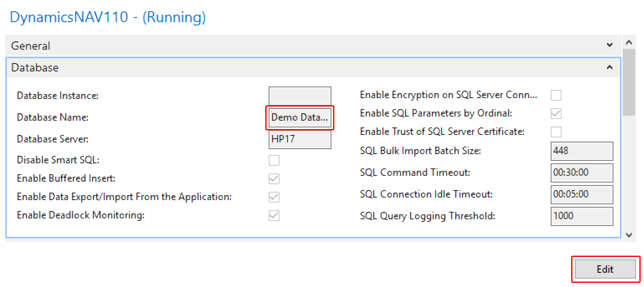Click the Database Name field

300,117
